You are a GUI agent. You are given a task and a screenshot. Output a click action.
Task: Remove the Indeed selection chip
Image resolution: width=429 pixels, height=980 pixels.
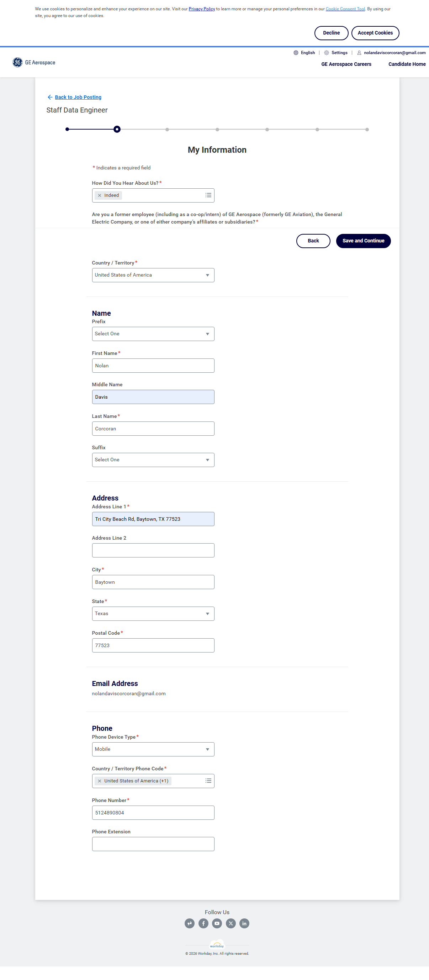pyautogui.click(x=100, y=195)
